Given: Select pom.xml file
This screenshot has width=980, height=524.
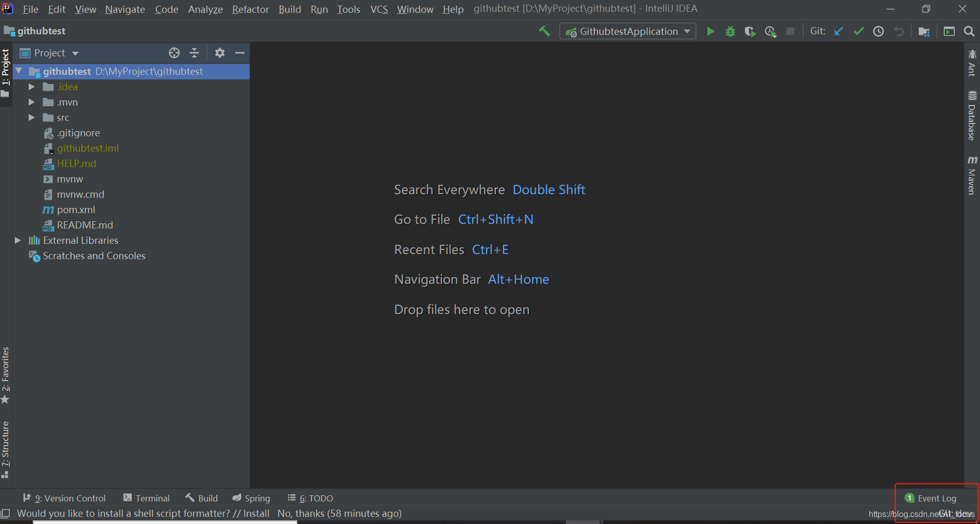Looking at the screenshot, I should click(76, 209).
